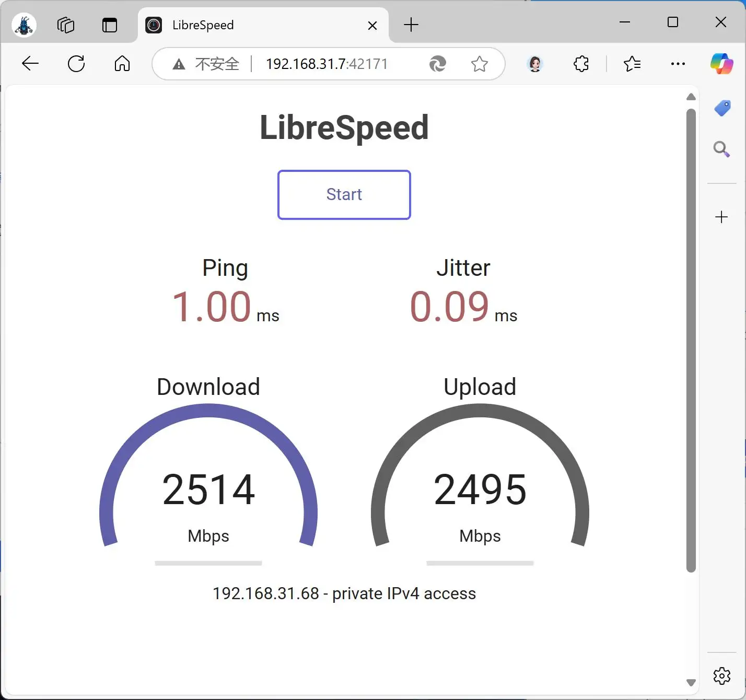Click the LibreSpeed page heading
Viewport: 746px width, 700px height.
coord(344,128)
